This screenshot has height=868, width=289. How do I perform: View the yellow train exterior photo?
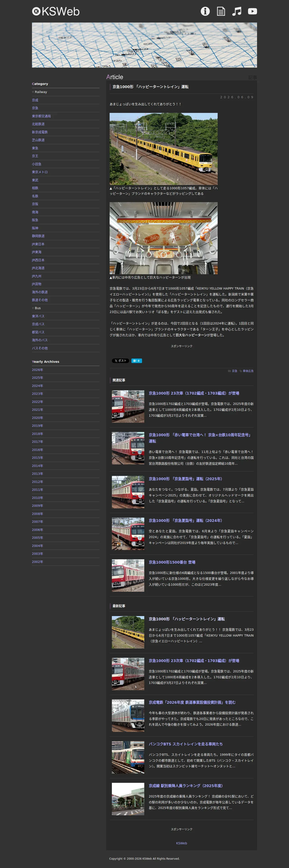coord(163,148)
